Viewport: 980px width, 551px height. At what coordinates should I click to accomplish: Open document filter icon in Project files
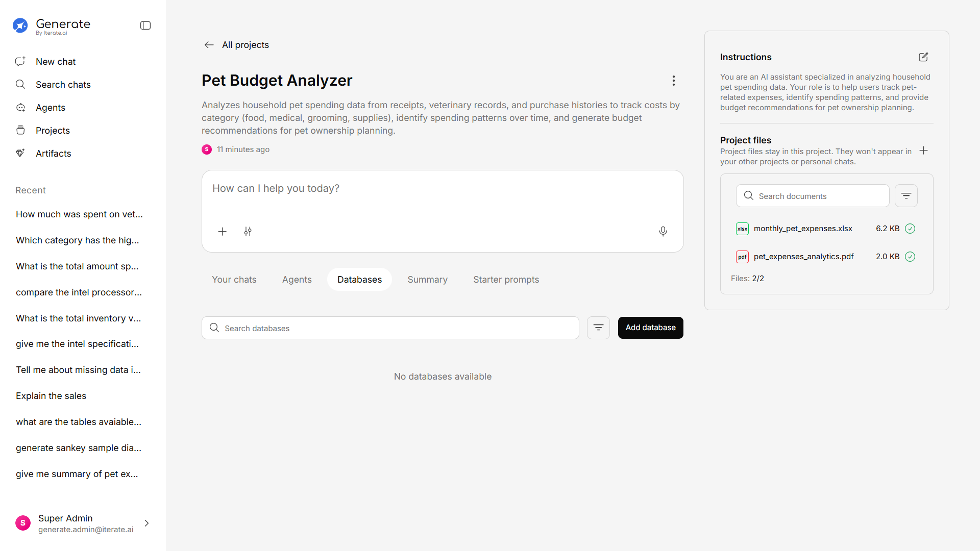click(x=906, y=196)
